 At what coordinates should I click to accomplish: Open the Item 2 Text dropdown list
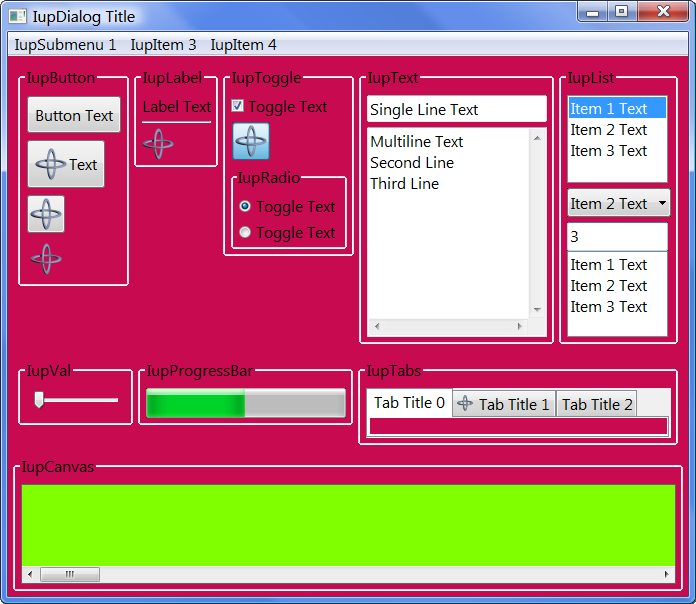(x=618, y=203)
